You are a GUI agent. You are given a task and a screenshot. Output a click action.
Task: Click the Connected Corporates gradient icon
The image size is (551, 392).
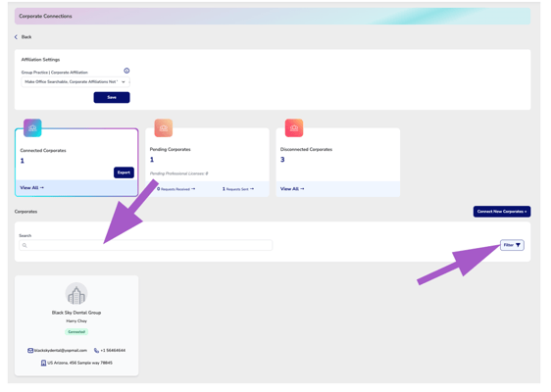tap(32, 127)
